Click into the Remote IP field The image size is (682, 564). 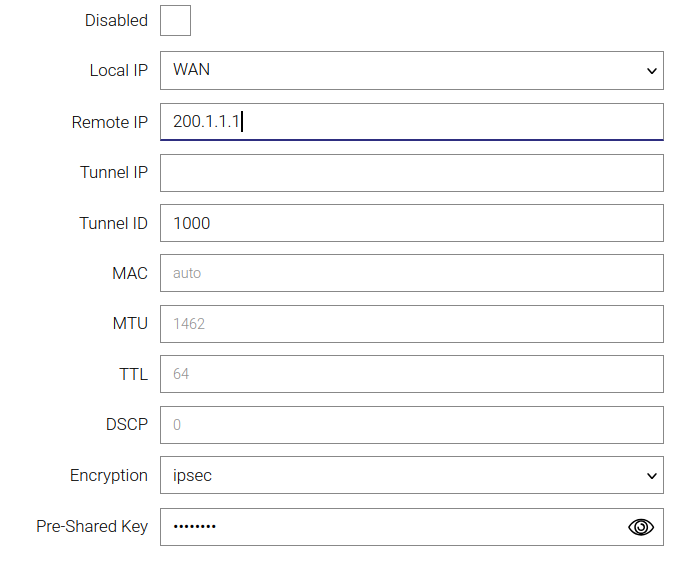tap(411, 122)
